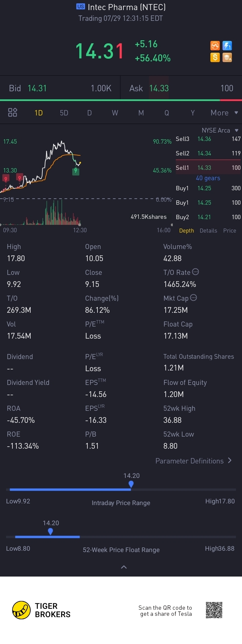Tap the current price 14.31

coord(100,51)
